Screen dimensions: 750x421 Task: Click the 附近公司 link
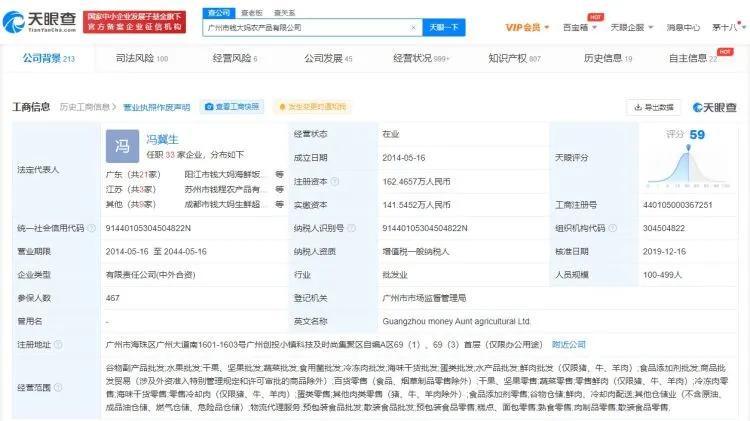click(x=569, y=344)
